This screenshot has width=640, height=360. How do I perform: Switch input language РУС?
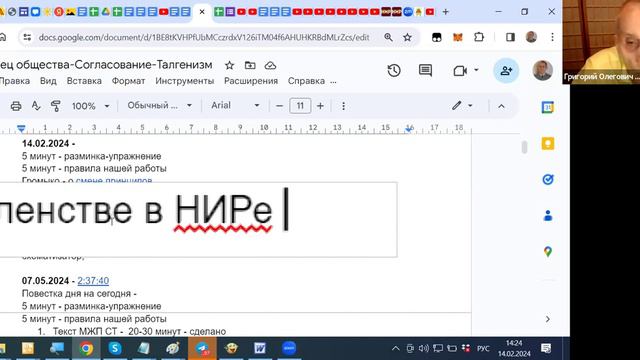(x=483, y=348)
